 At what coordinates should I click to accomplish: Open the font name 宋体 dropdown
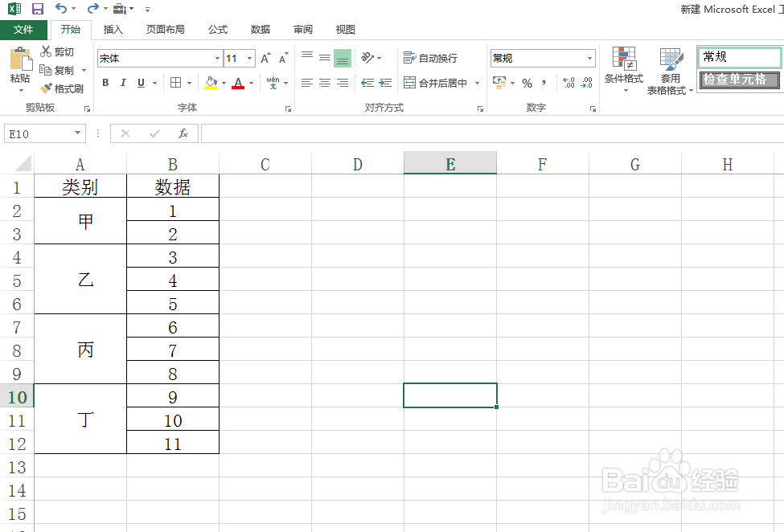coord(216,58)
